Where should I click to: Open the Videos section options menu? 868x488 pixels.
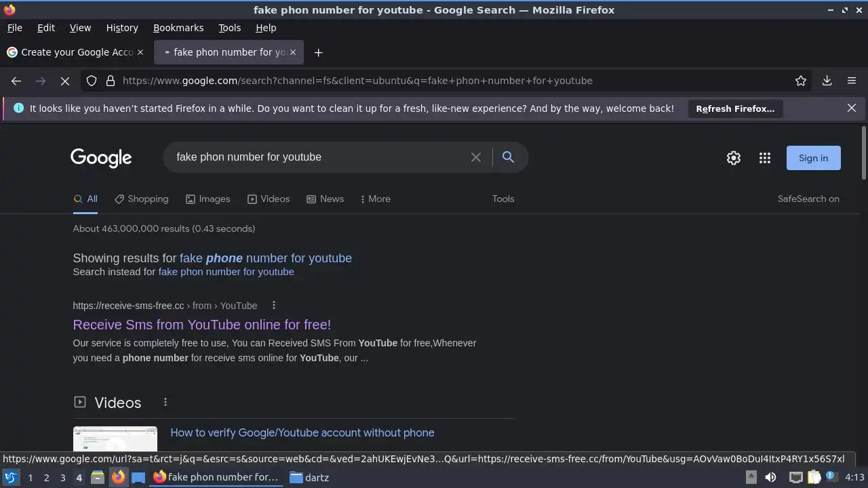pyautogui.click(x=165, y=403)
